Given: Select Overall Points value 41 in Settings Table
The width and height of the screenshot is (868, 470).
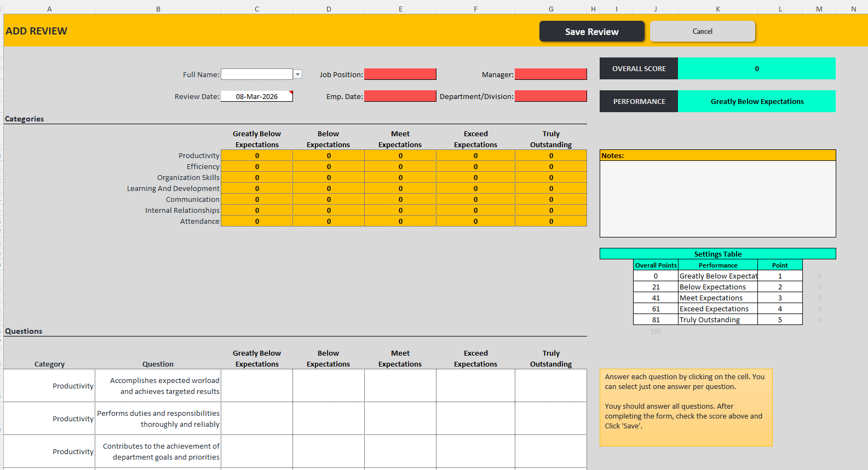Looking at the screenshot, I should click(656, 298).
